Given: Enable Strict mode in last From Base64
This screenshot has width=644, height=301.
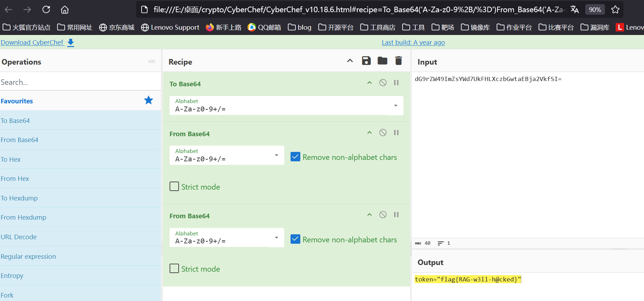Looking at the screenshot, I should click(174, 269).
